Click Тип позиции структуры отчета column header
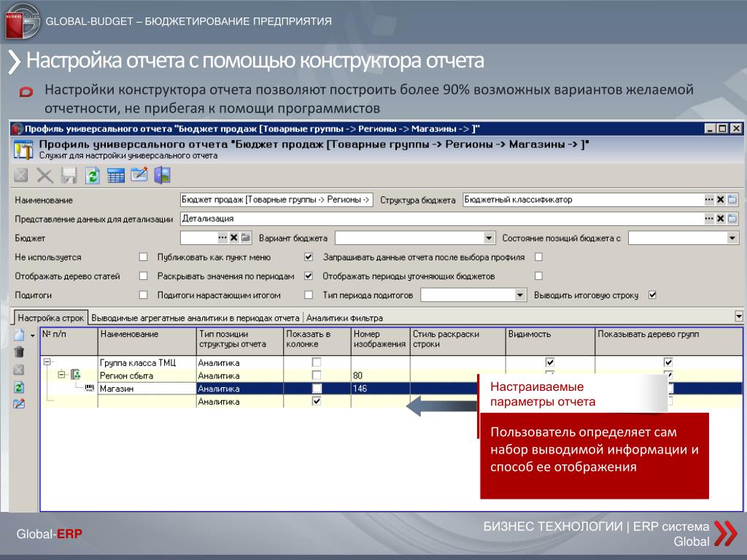The image size is (747, 560). (239, 341)
